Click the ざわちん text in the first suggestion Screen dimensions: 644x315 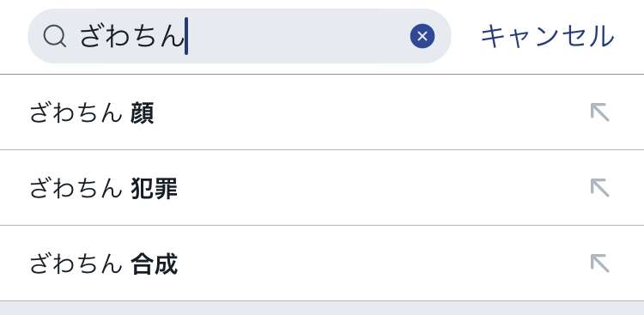click(x=76, y=113)
